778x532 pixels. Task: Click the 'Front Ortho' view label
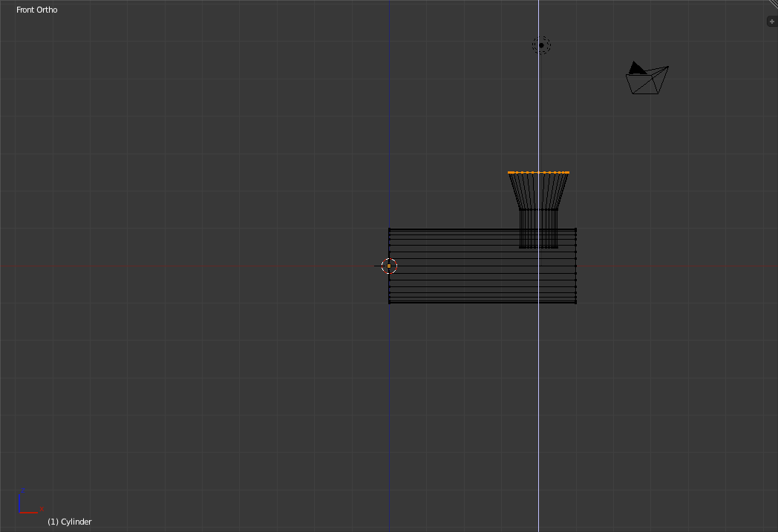[x=36, y=10]
